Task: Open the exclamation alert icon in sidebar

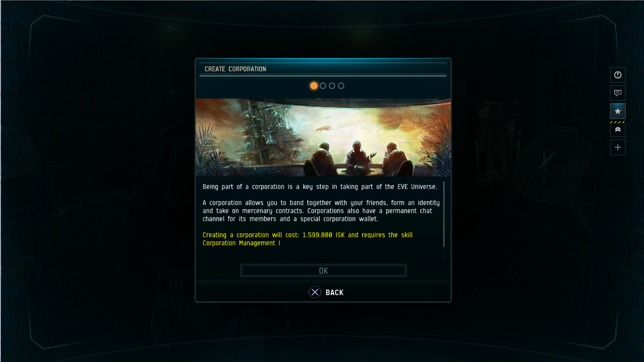Action: [x=618, y=75]
